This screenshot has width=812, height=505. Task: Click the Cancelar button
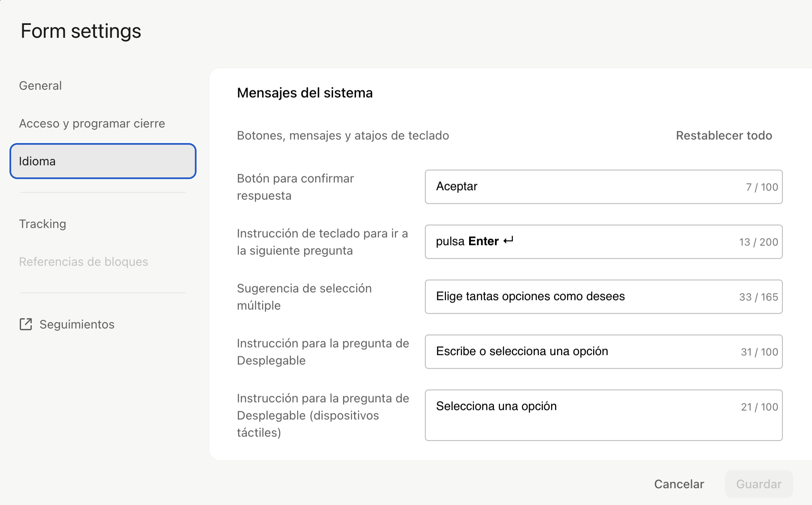pyautogui.click(x=679, y=484)
